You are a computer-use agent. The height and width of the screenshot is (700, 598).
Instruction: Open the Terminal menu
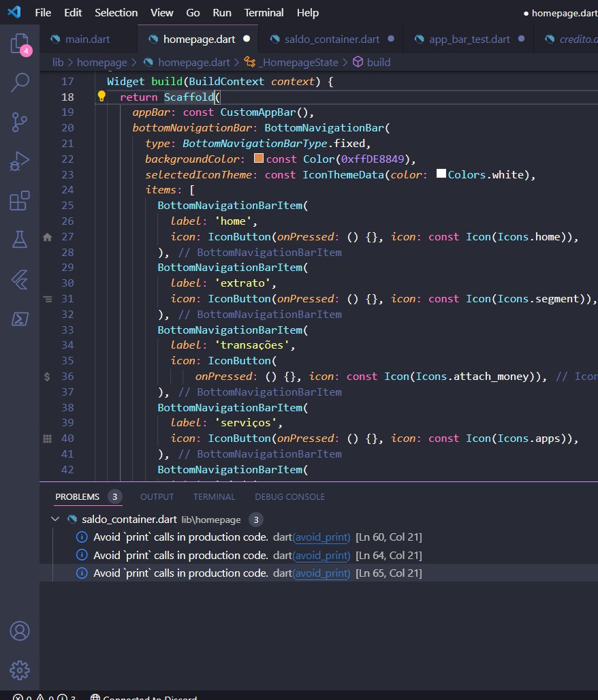pyautogui.click(x=264, y=12)
